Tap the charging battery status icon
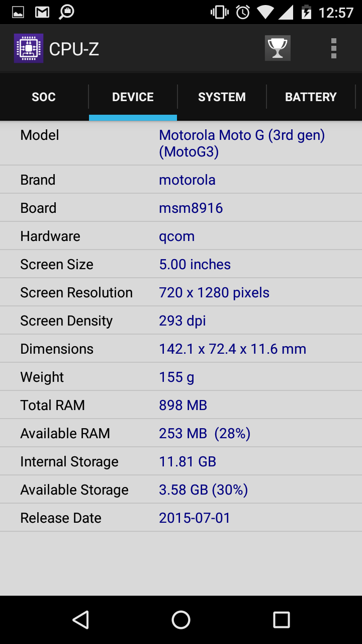Viewport: 362px width, 644px height. 306,12
